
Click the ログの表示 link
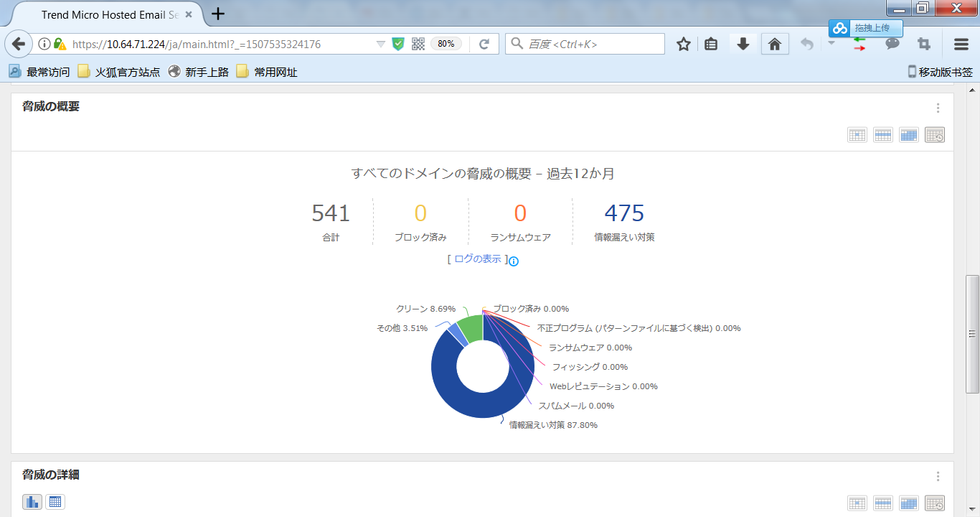coord(477,259)
